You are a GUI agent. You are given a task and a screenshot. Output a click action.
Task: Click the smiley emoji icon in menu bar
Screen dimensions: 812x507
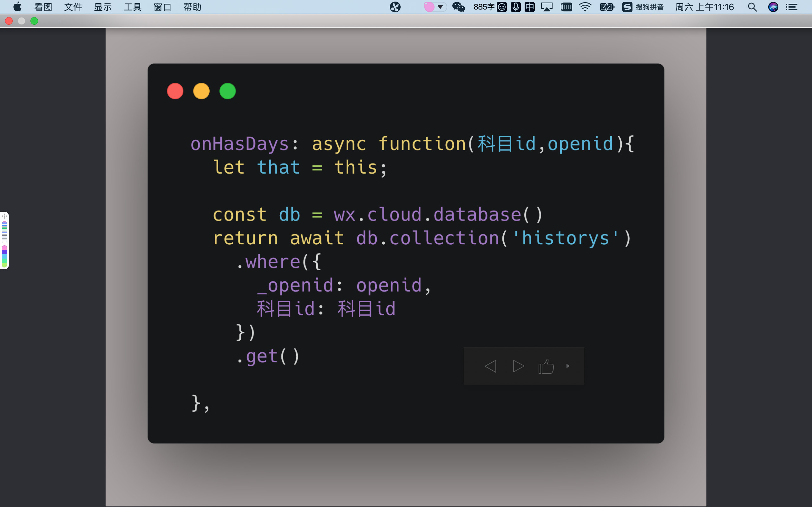tap(501, 7)
